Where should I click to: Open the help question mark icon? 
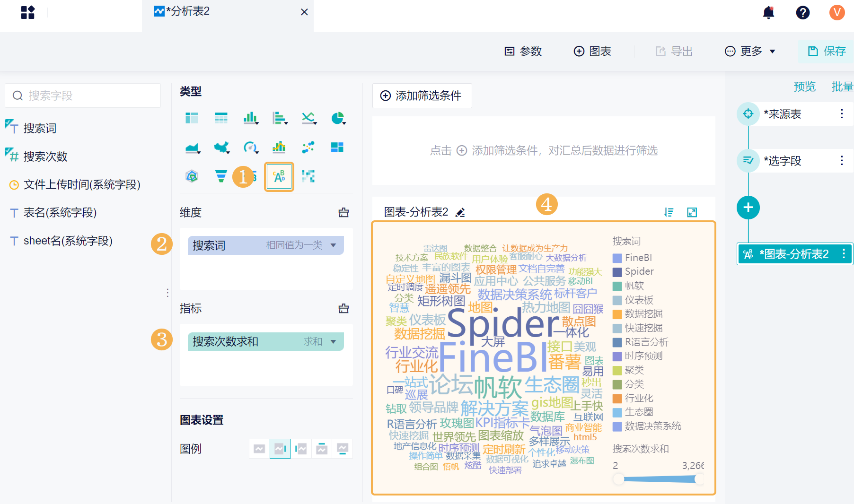(803, 12)
